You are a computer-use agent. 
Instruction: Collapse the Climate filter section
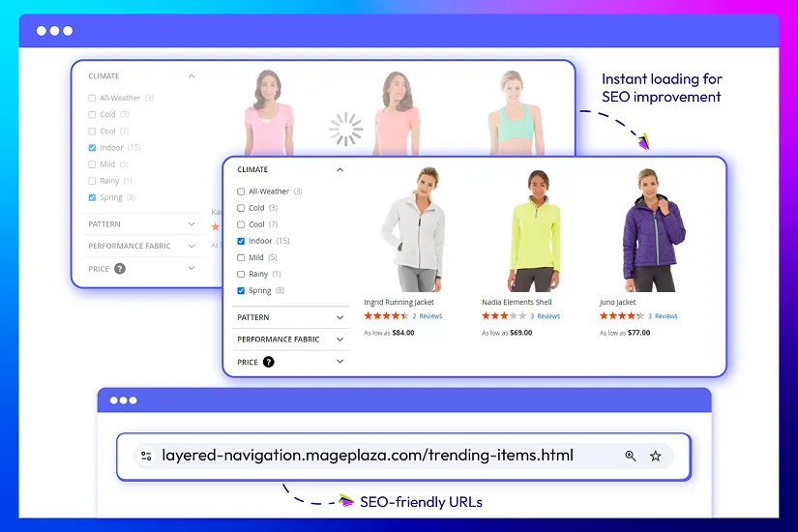coord(340,170)
